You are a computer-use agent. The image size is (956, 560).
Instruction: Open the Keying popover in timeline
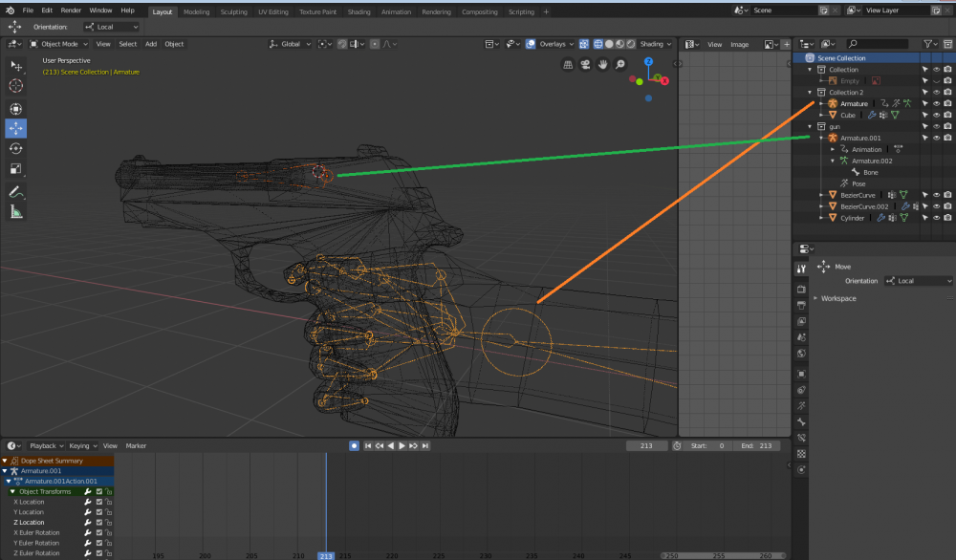[x=80, y=445]
